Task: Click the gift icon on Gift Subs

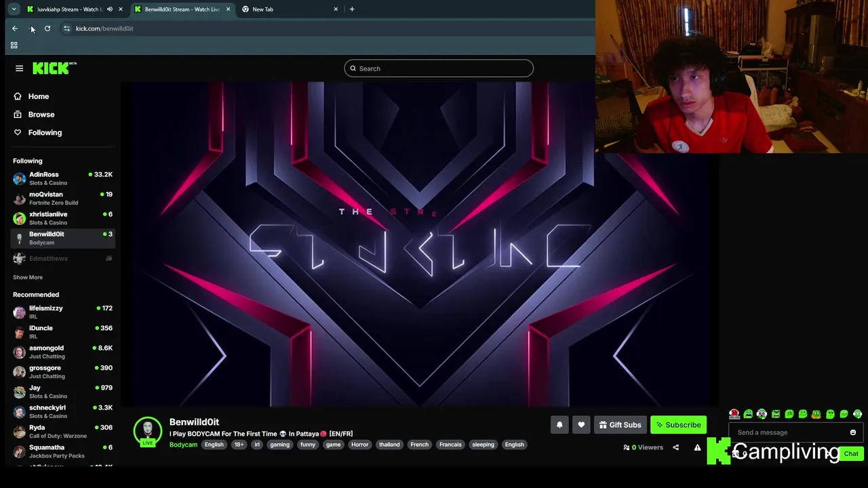Action: (603, 425)
